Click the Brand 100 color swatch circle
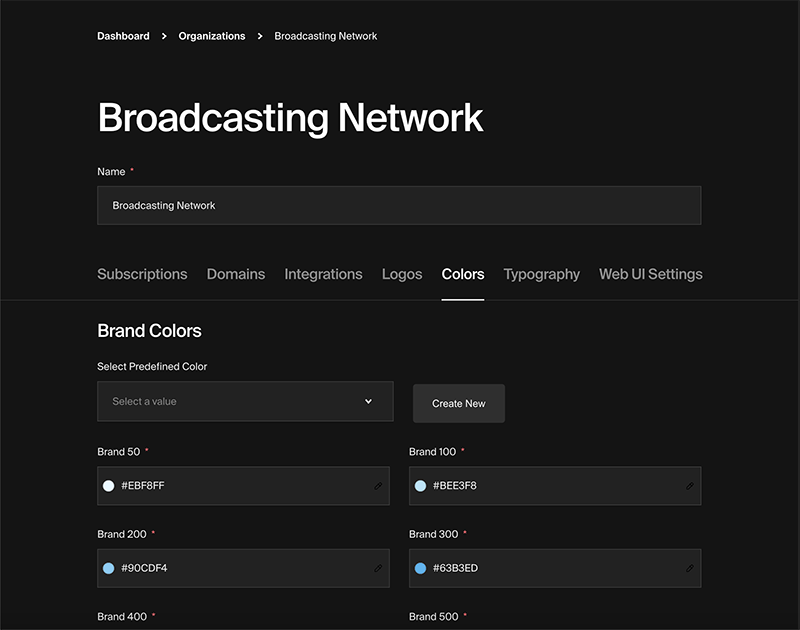Viewport: 800px width, 630px height. coord(420,486)
